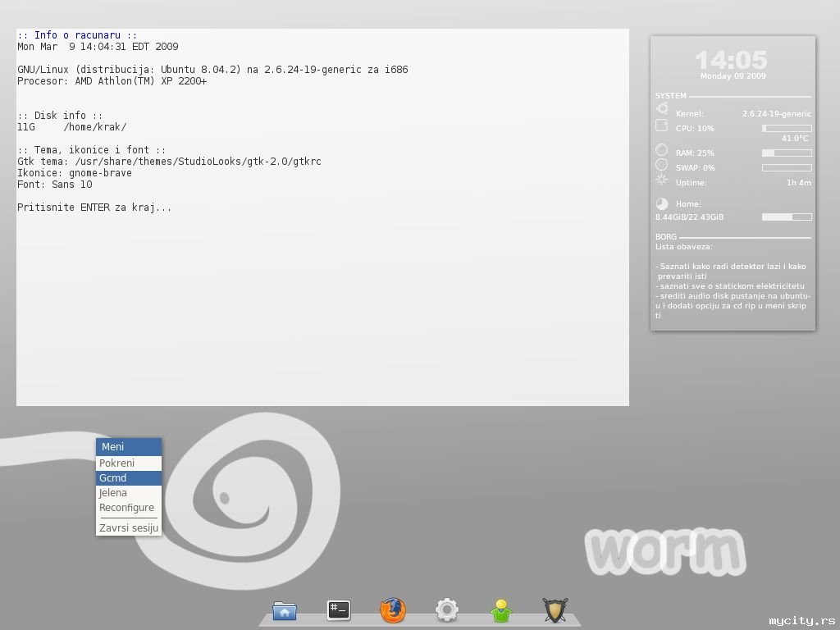Open the settings gear dock icon
Screen dimensions: 840x630
coord(447,610)
